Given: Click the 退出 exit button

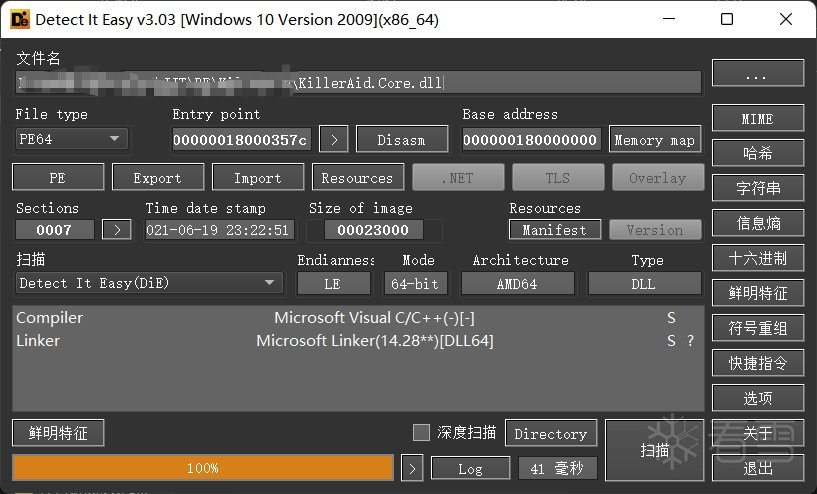Looking at the screenshot, I should tap(758, 468).
